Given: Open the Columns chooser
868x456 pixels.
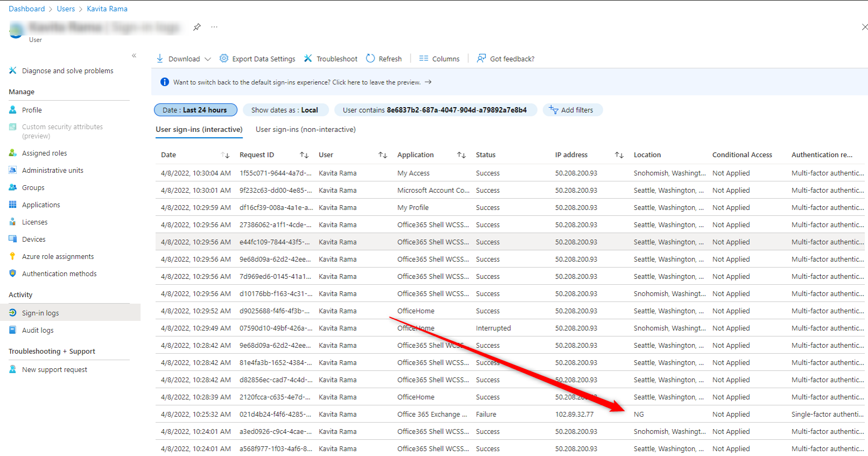Looking at the screenshot, I should coord(439,59).
